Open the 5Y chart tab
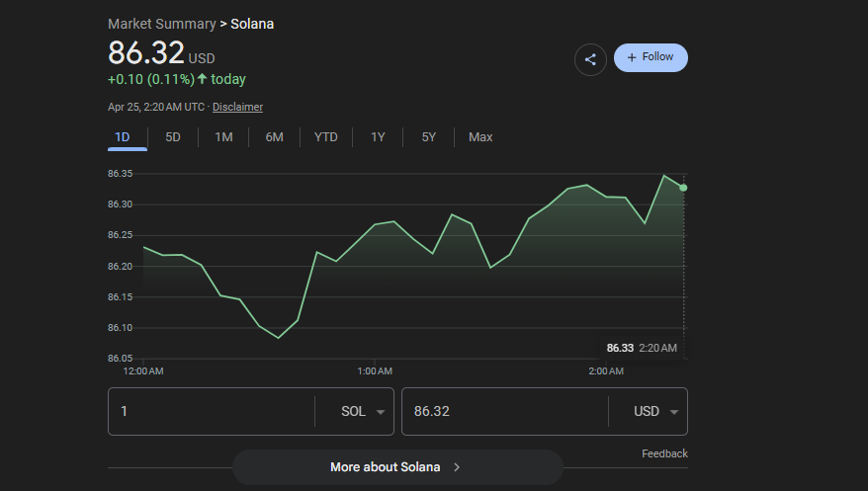This screenshot has height=491, width=868. tap(428, 137)
